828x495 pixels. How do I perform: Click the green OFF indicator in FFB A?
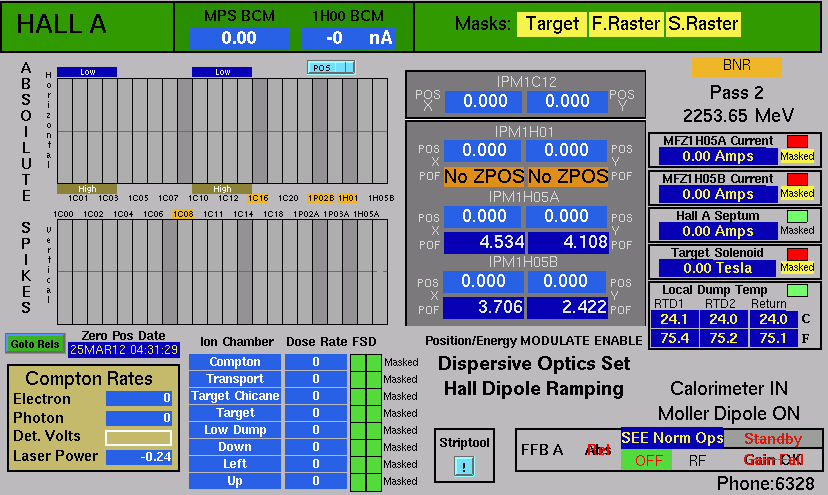[x=646, y=460]
